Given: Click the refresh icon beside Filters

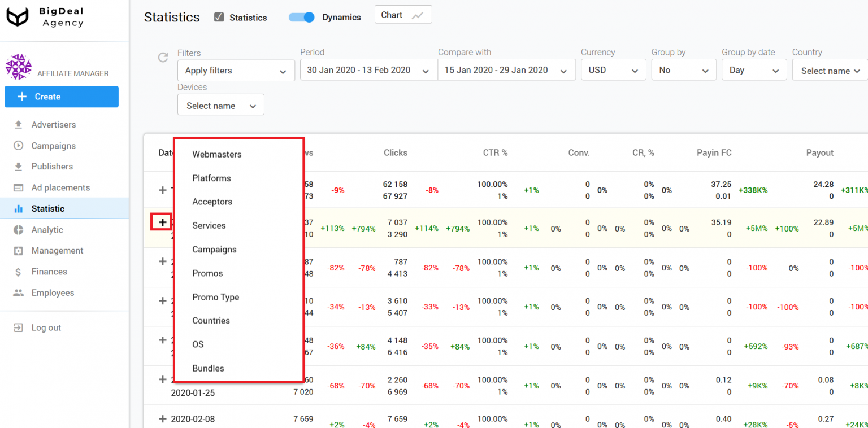Looking at the screenshot, I should click(x=163, y=57).
